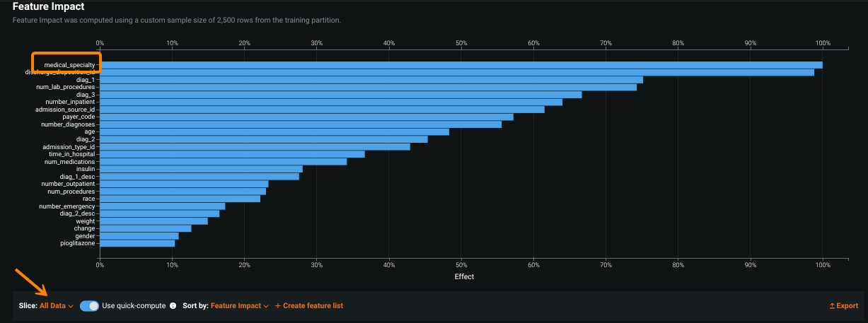Click the Export button text

click(847, 306)
